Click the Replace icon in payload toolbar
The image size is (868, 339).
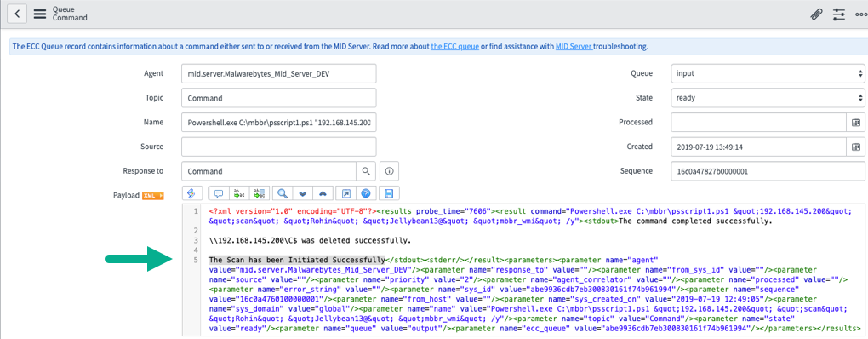(x=238, y=194)
